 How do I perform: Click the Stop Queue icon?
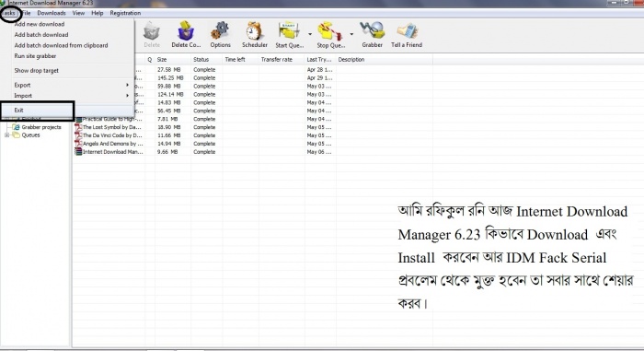click(329, 31)
